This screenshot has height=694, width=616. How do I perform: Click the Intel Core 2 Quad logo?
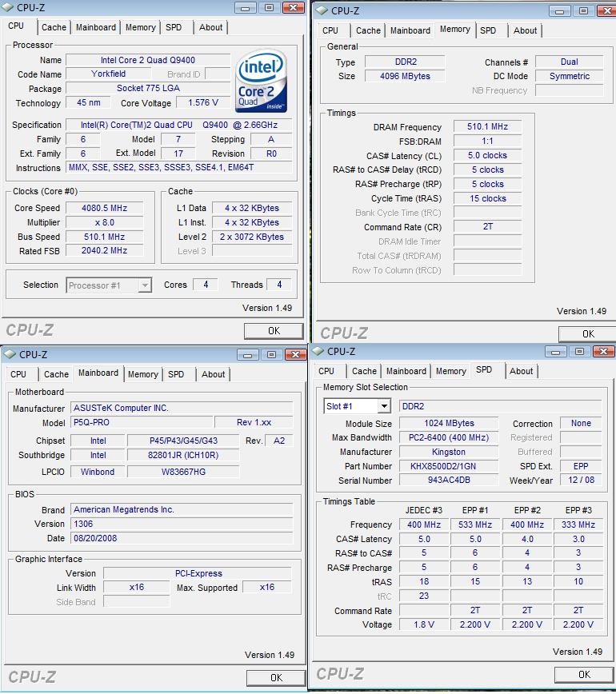tap(262, 81)
